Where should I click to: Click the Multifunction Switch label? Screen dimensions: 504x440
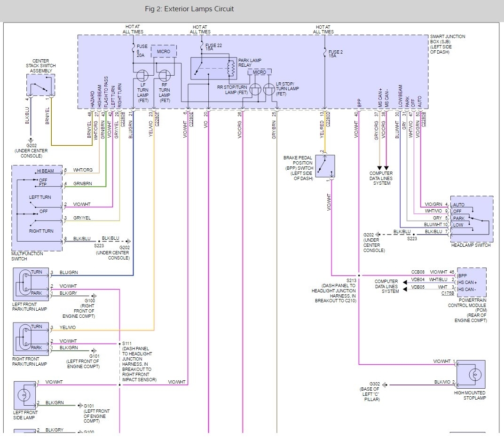[27, 256]
